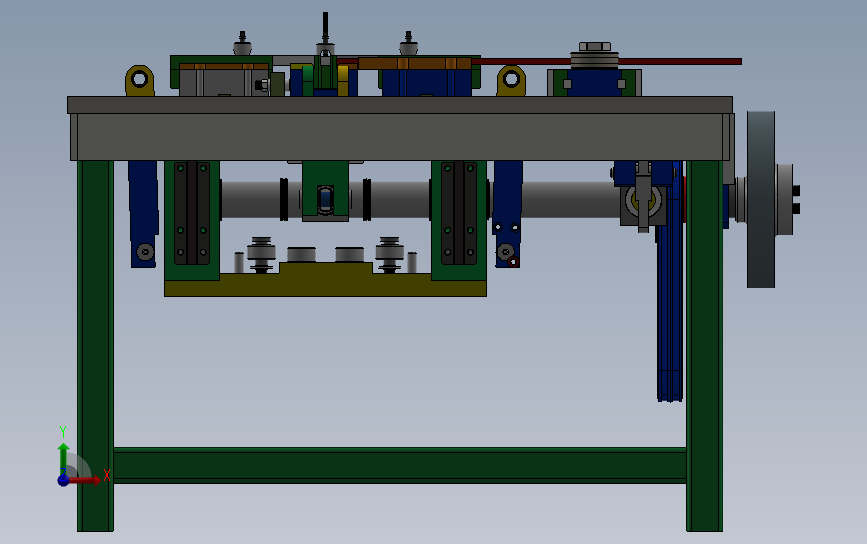The image size is (867, 544).
Task: Select the wide gray table apron beam
Action: coord(400,137)
